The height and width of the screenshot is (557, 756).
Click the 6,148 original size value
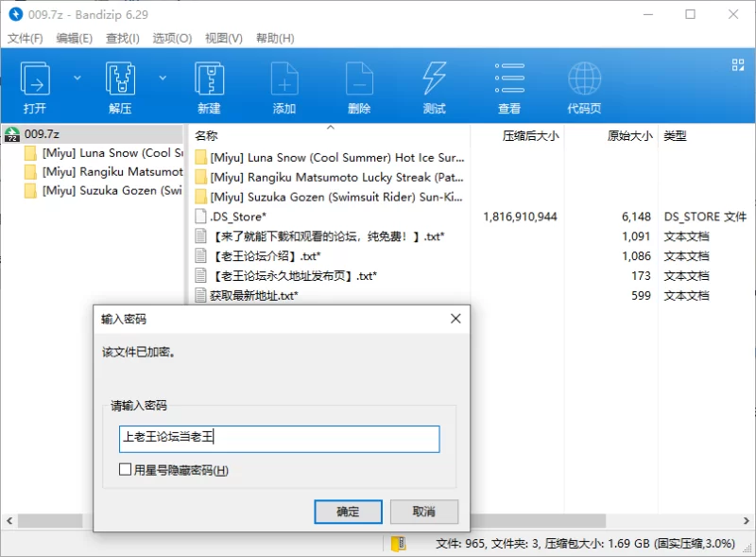(636, 217)
